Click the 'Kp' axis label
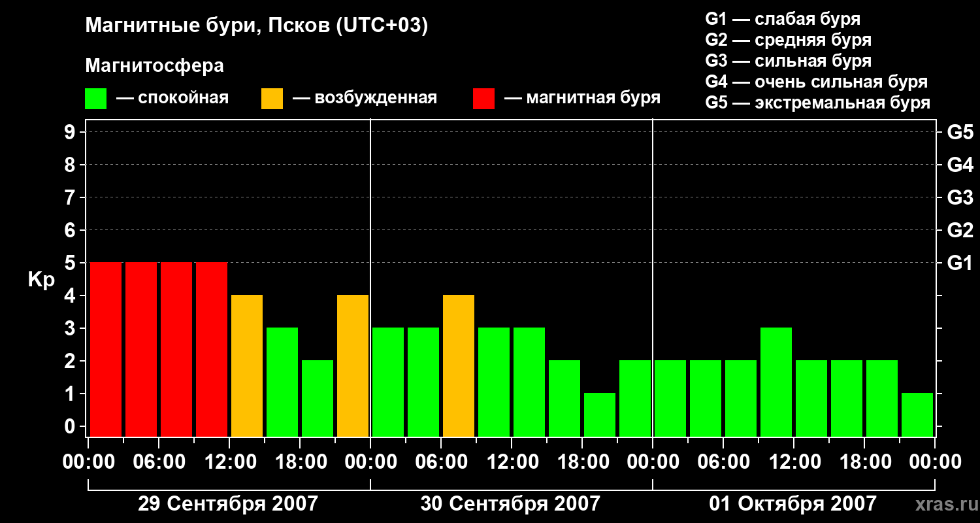This screenshot has width=980, height=523. tap(41, 280)
